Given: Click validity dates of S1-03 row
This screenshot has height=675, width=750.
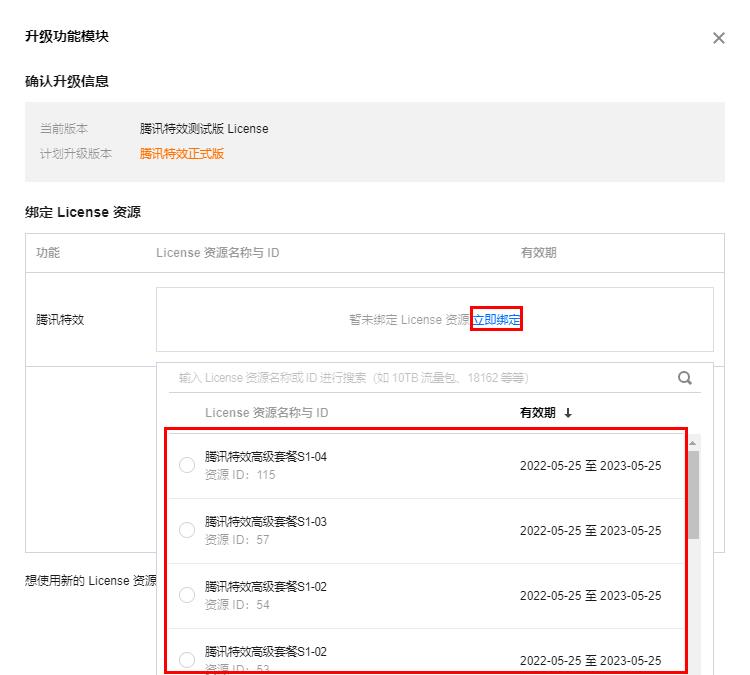Looking at the screenshot, I should 590,531.
